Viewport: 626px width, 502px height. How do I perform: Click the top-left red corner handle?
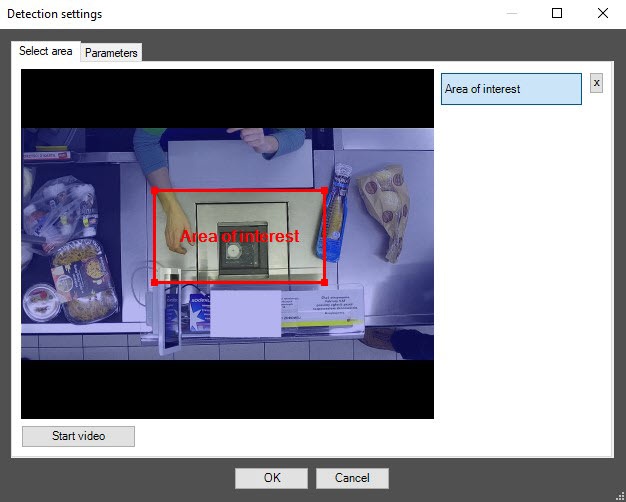(x=155, y=191)
